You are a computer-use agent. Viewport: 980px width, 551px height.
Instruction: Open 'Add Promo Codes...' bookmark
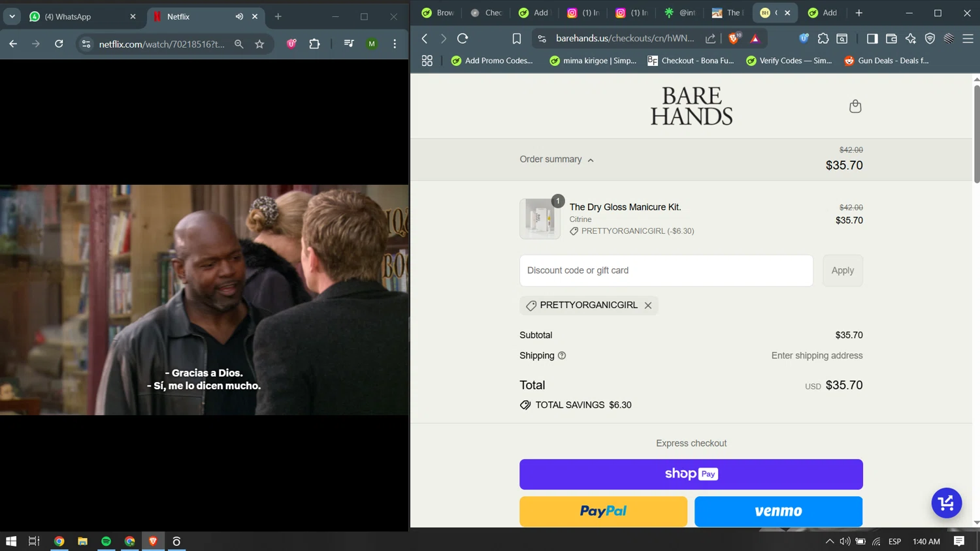click(492, 61)
